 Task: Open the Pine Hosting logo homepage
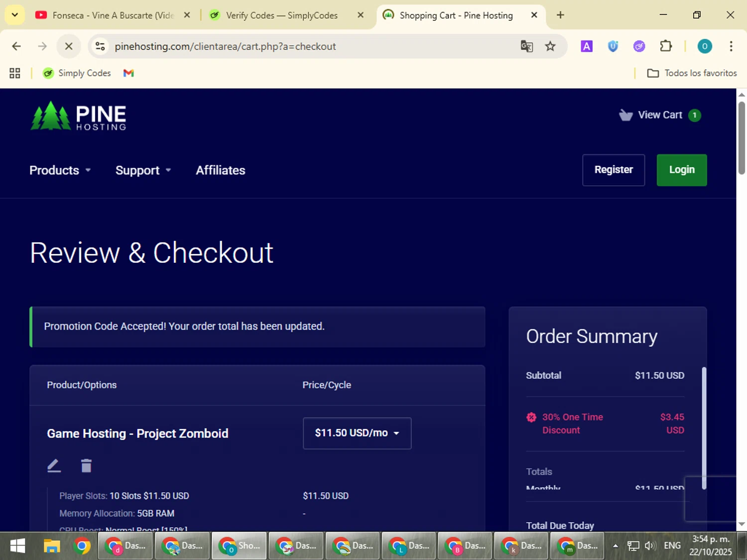click(x=78, y=116)
